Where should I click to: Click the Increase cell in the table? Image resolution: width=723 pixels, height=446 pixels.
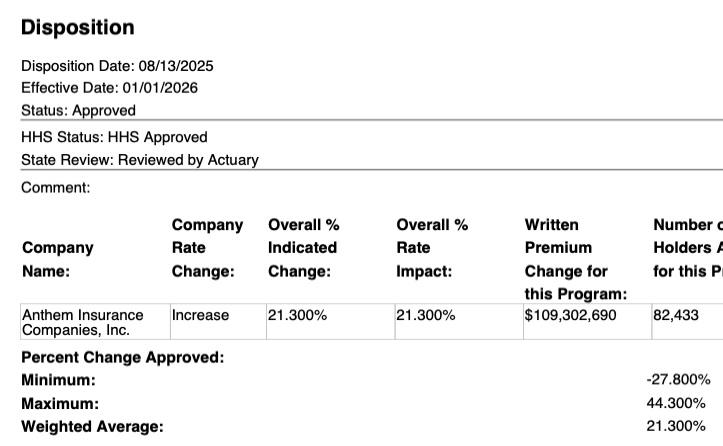[200, 315]
